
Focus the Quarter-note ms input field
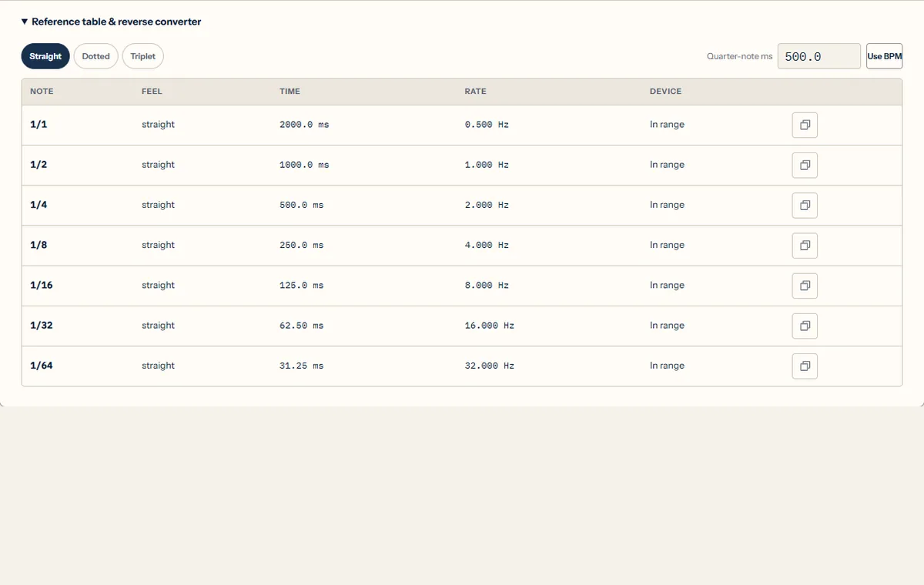click(x=819, y=56)
